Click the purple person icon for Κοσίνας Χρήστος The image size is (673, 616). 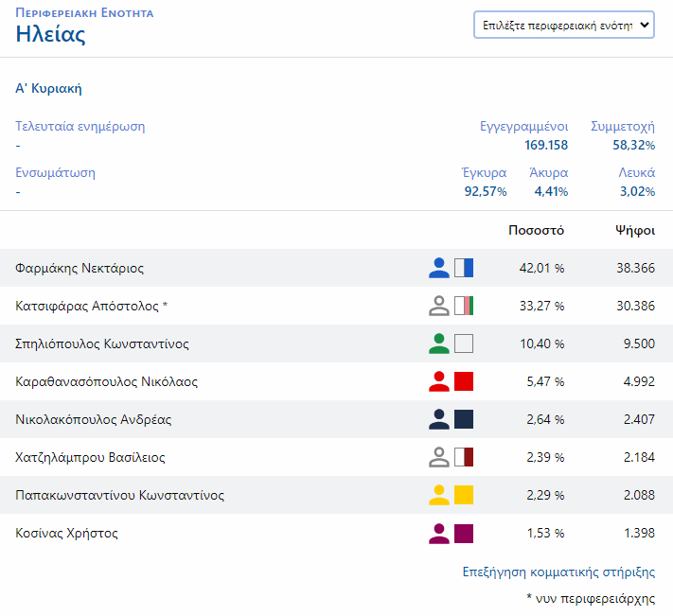click(438, 533)
